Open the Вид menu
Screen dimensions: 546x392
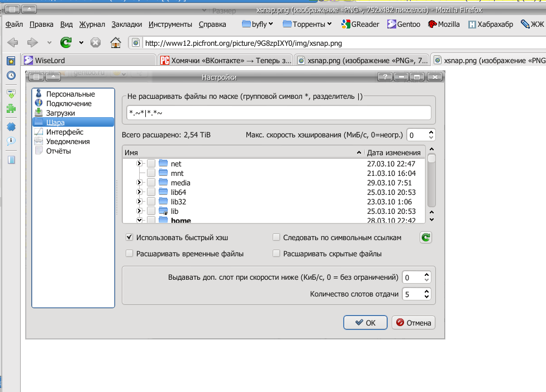67,25
